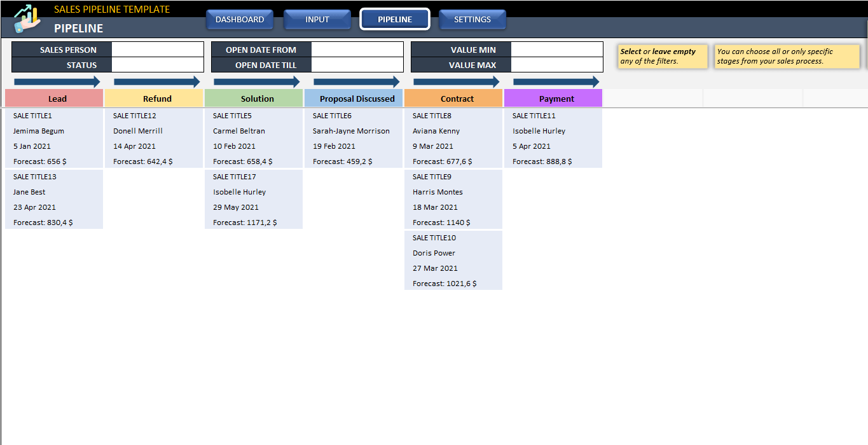Select the Pipeline navigation button

click(x=395, y=20)
